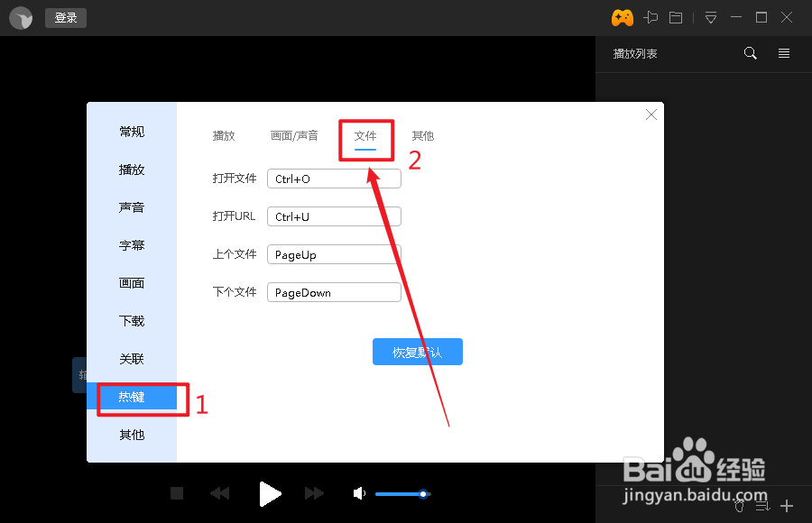Switch to the 画面/声音 tab
Screen dimensions: 812x523
(x=295, y=135)
